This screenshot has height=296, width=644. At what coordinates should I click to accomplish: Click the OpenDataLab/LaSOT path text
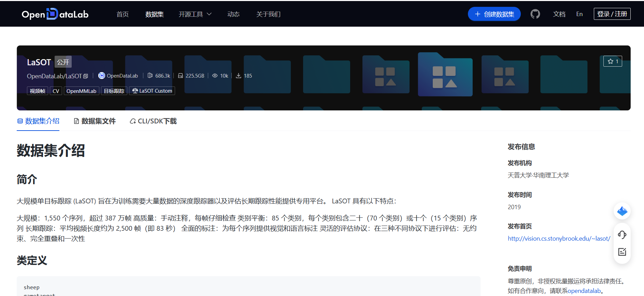click(54, 76)
